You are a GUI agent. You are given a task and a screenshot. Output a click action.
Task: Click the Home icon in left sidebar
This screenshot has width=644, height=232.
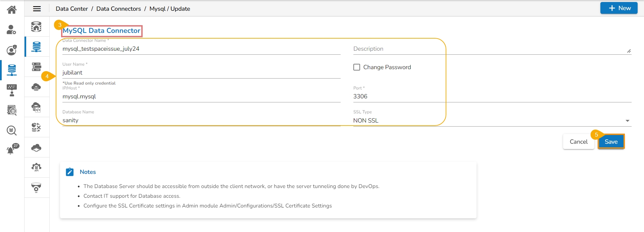[12, 9]
